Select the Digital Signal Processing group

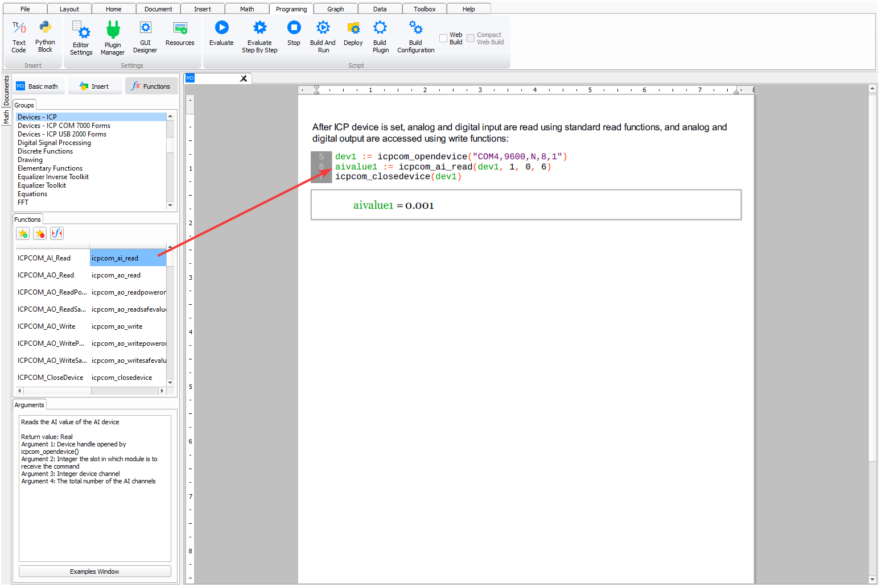pos(54,143)
